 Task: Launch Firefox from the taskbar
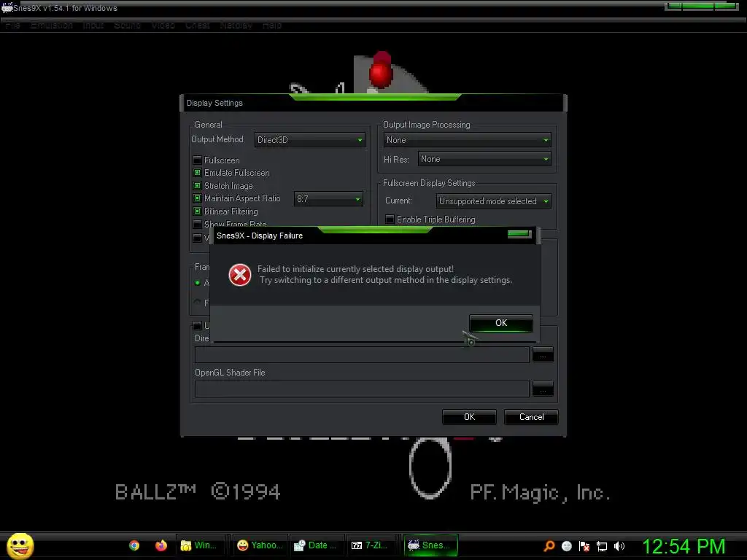(x=161, y=545)
